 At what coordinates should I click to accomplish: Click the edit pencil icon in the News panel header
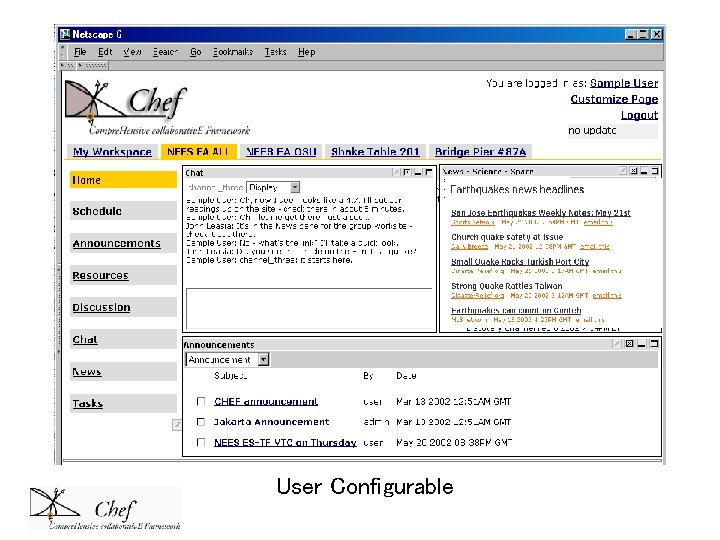[x=622, y=171]
